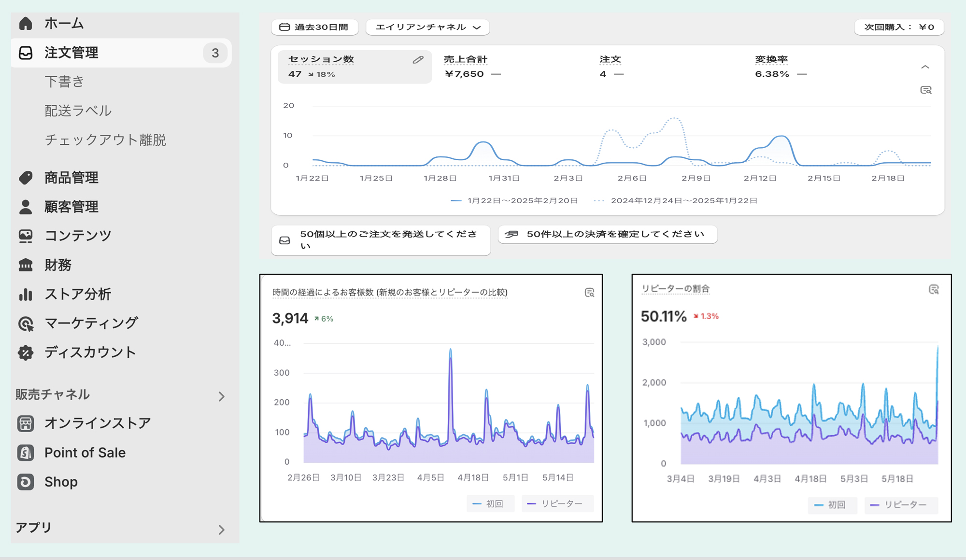Open the 過去30日間 date range picker
966x560 pixels.
click(x=314, y=27)
